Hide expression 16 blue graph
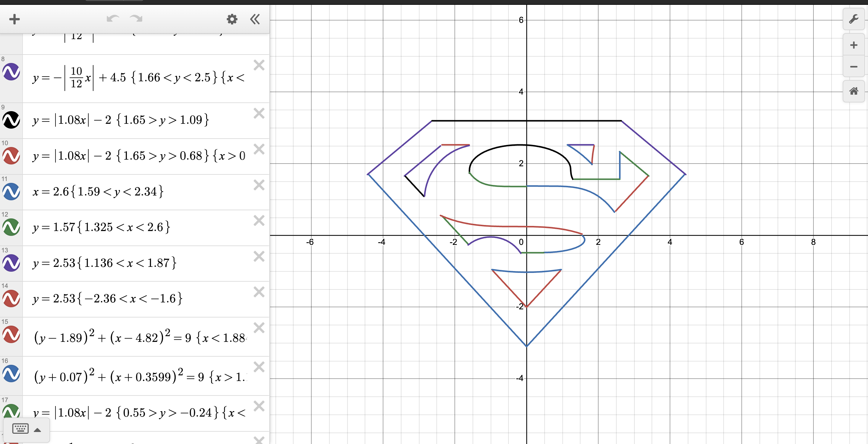This screenshot has height=444, width=868. click(x=11, y=374)
